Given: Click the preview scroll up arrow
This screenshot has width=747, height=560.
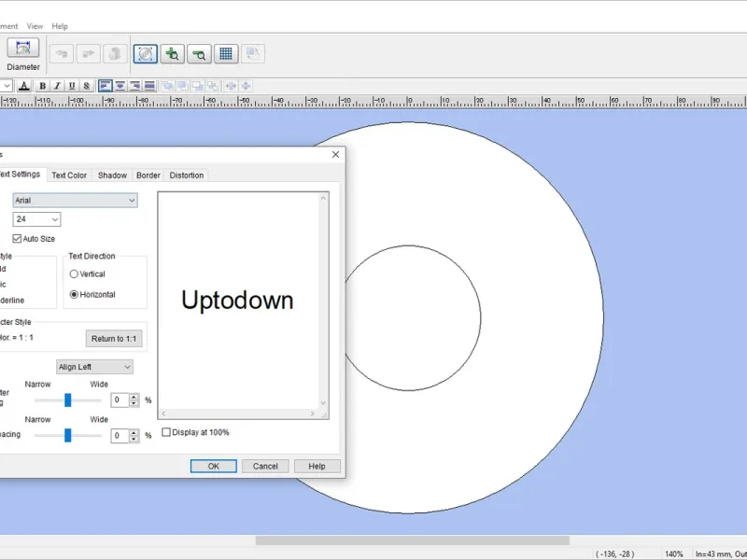Looking at the screenshot, I should click(323, 198).
